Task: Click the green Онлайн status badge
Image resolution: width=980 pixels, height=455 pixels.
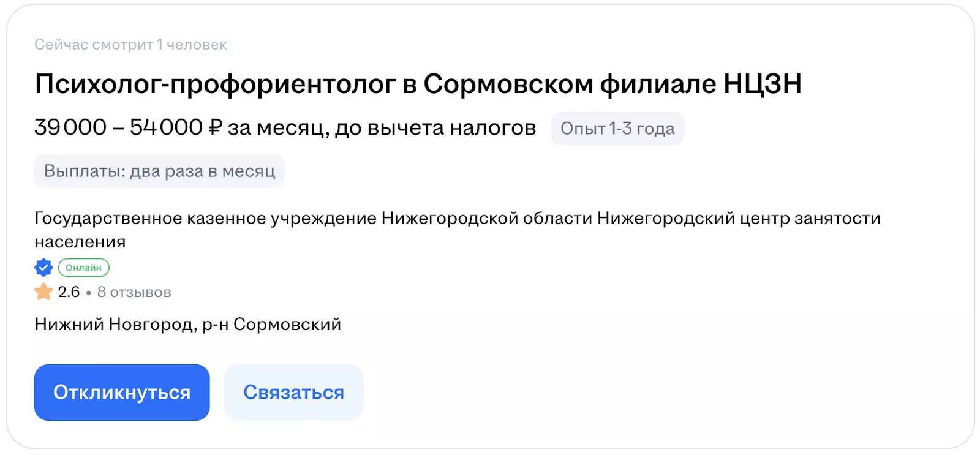Action: [x=83, y=268]
